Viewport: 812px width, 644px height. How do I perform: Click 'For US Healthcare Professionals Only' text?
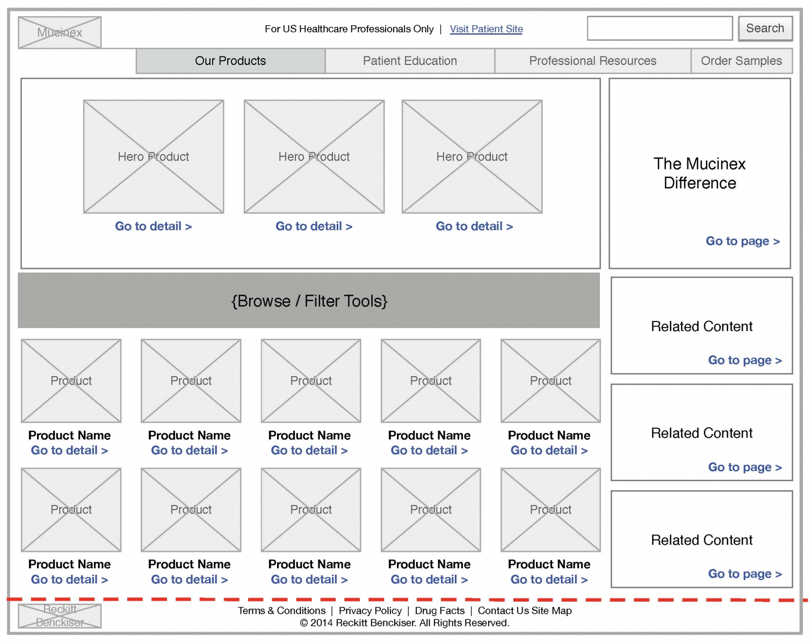pyautogui.click(x=349, y=29)
